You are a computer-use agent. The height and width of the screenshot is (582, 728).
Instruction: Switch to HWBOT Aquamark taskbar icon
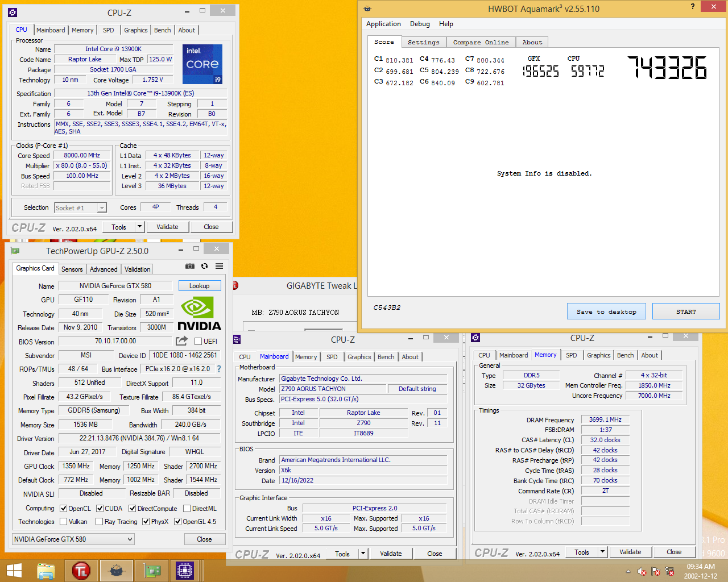point(117,571)
